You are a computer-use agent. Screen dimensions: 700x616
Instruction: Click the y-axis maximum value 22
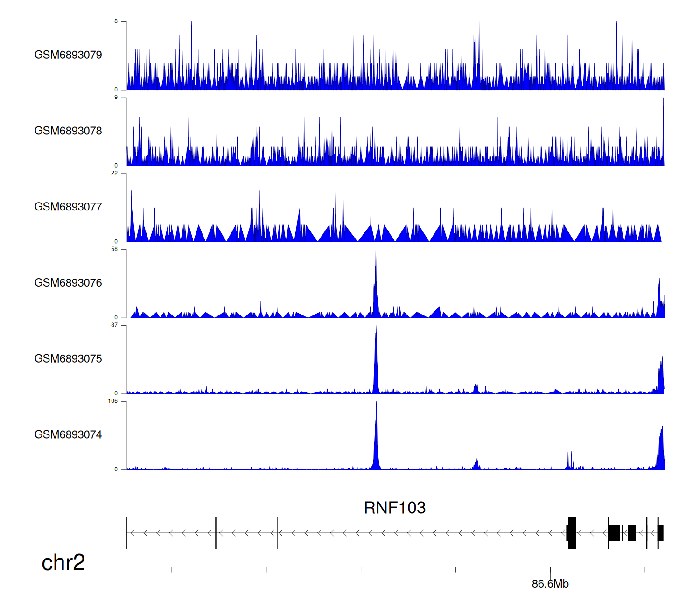pos(114,173)
